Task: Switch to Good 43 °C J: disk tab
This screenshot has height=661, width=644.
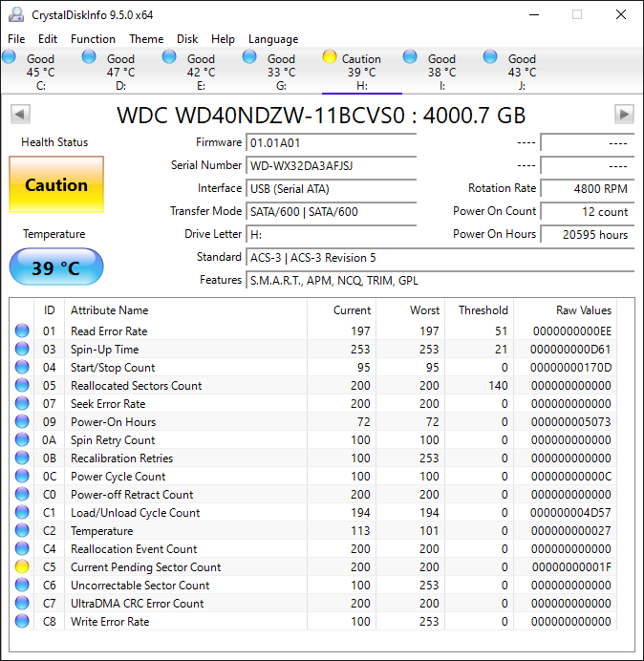Action: pos(522,72)
